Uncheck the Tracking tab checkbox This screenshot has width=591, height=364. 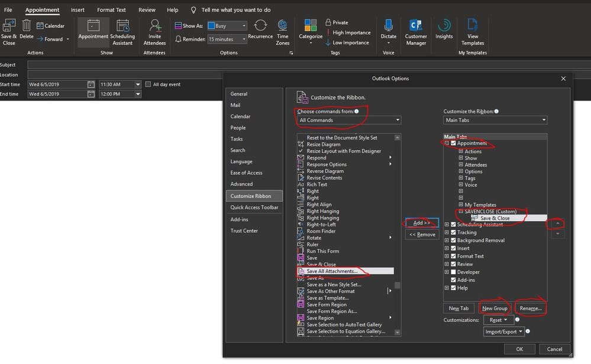click(454, 232)
